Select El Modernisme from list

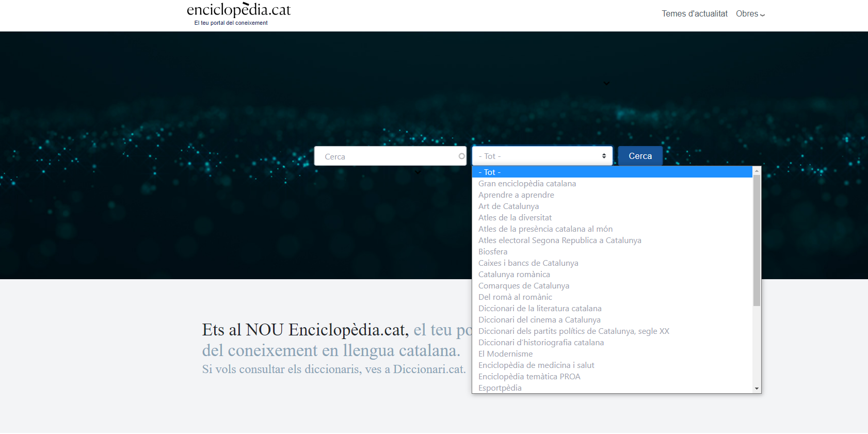(x=505, y=354)
